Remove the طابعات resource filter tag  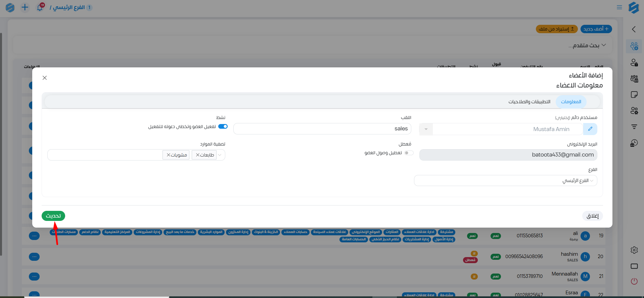[198, 155]
